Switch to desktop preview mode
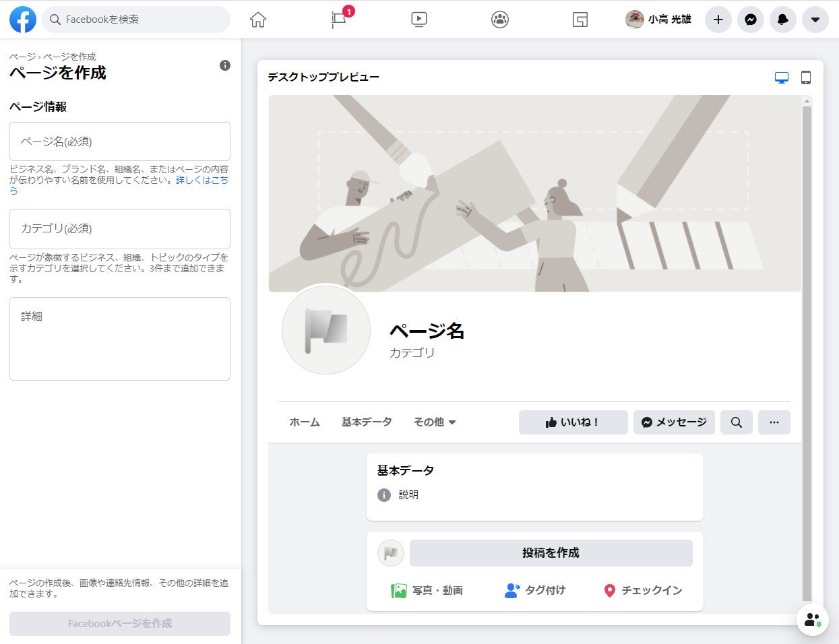Viewport: 839px width, 644px height. [x=782, y=77]
